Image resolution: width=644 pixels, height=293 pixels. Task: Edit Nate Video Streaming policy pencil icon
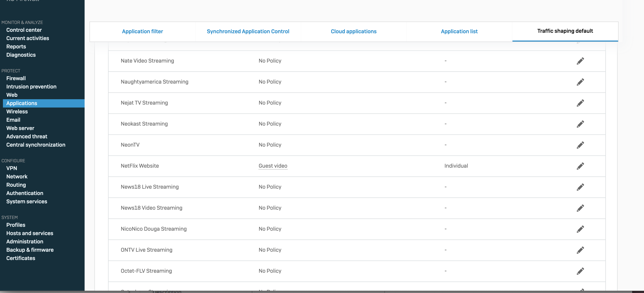point(580,61)
